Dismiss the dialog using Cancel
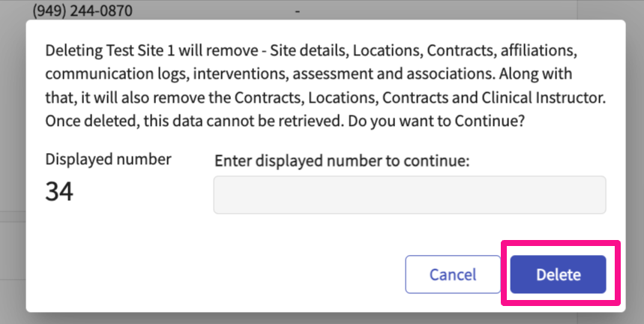 (x=453, y=274)
